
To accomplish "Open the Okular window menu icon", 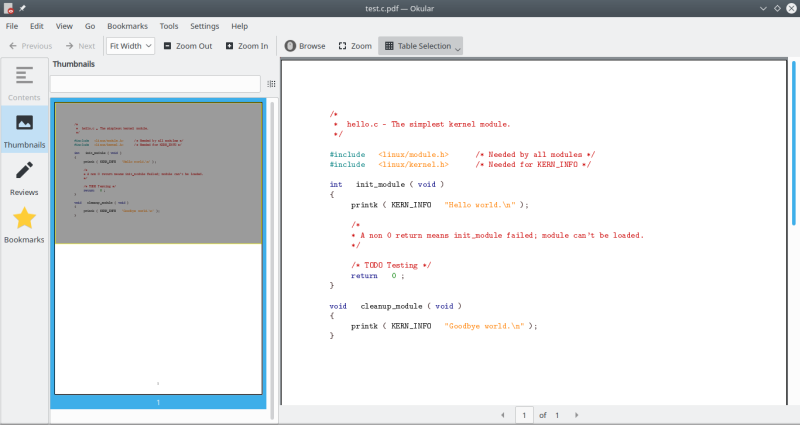I will [x=8, y=8].
